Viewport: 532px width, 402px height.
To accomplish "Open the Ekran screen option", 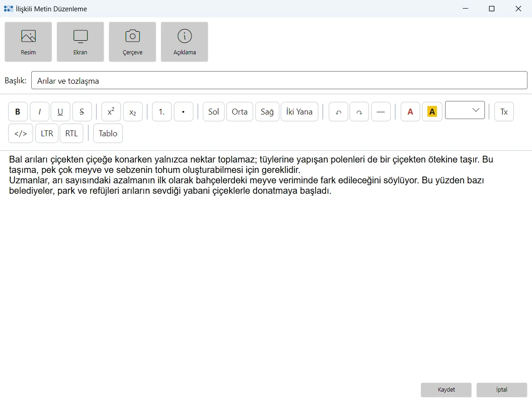I will pos(81,42).
